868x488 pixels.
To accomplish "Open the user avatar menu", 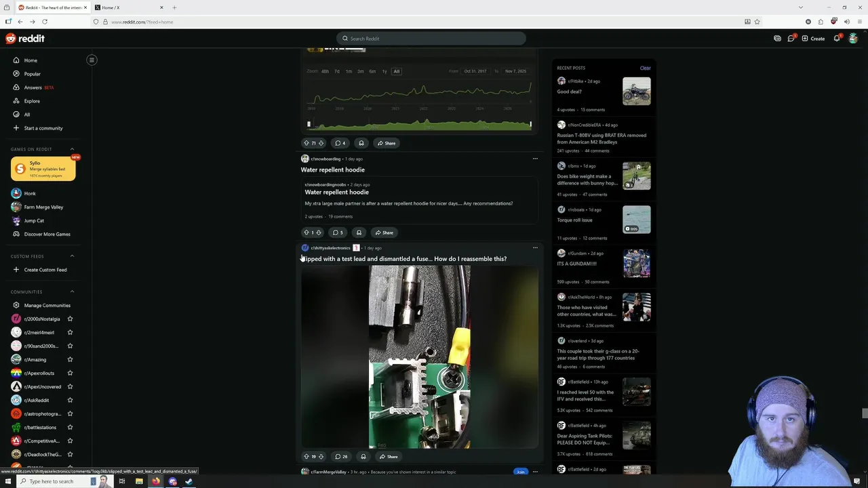I will click(x=853, y=39).
